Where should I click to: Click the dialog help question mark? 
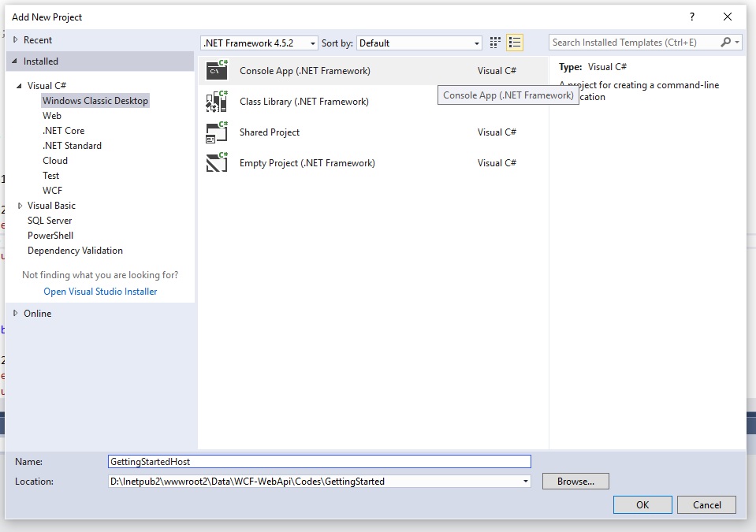(691, 17)
